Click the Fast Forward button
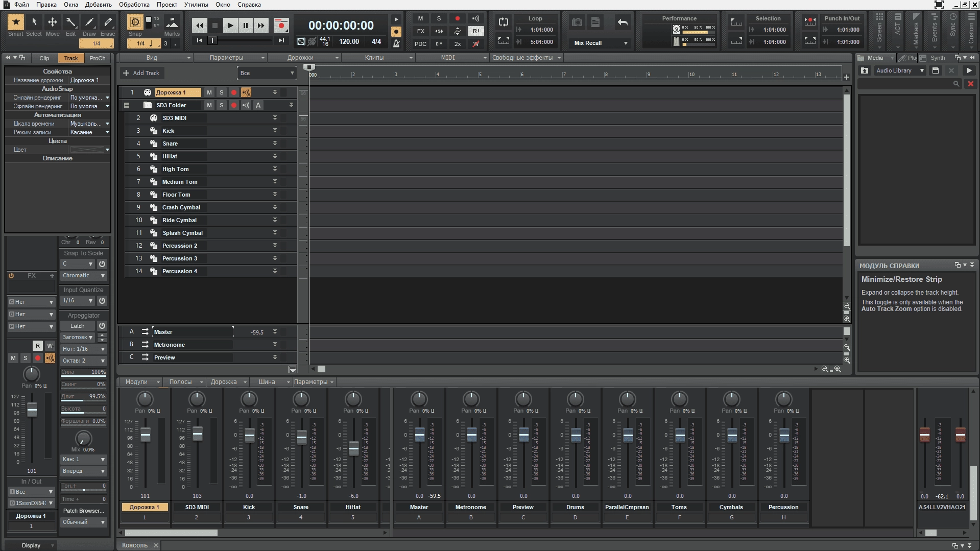This screenshot has width=980, height=551. [261, 25]
